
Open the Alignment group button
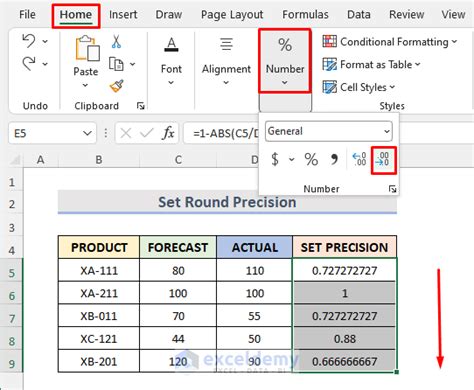[226, 61]
